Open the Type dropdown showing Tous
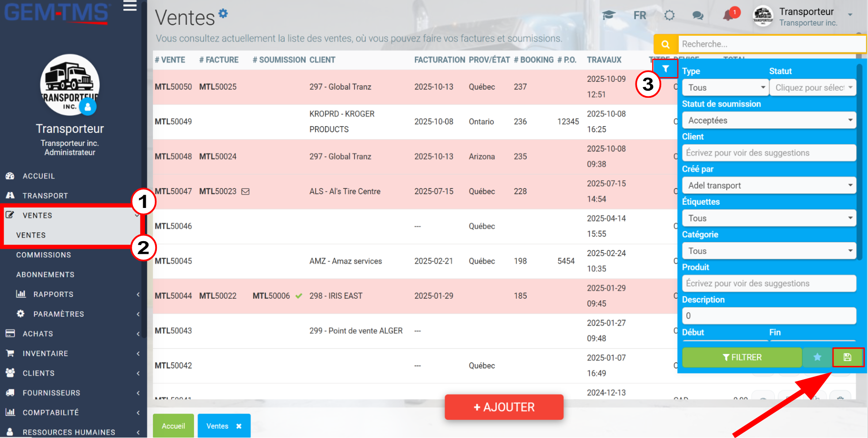Viewport: 868px width, 438px height. (x=725, y=88)
